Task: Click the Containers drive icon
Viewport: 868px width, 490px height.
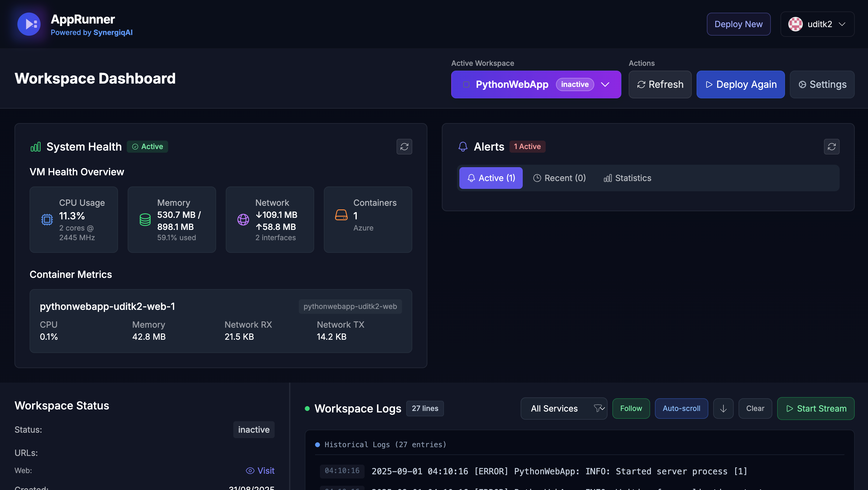Action: (341, 215)
